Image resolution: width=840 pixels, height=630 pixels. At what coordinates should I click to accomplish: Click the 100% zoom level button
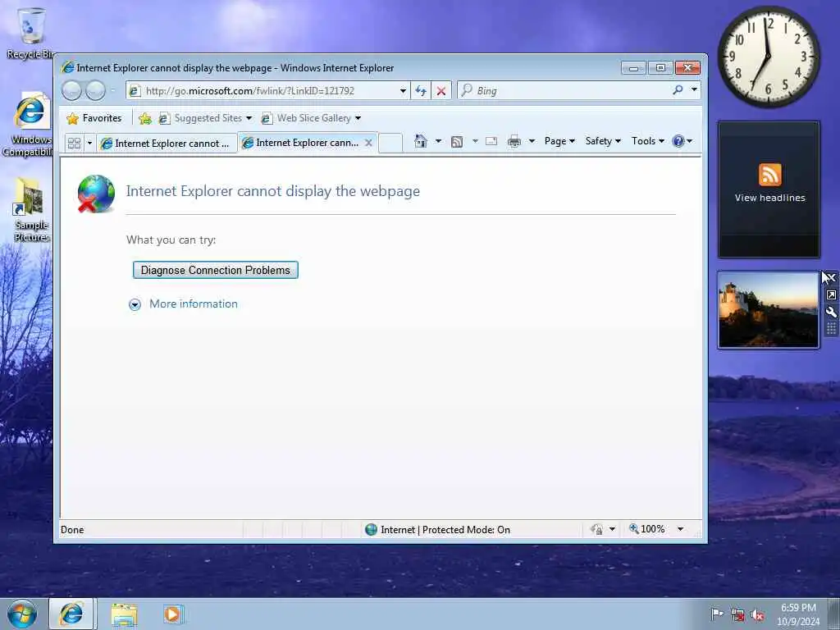tap(647, 529)
